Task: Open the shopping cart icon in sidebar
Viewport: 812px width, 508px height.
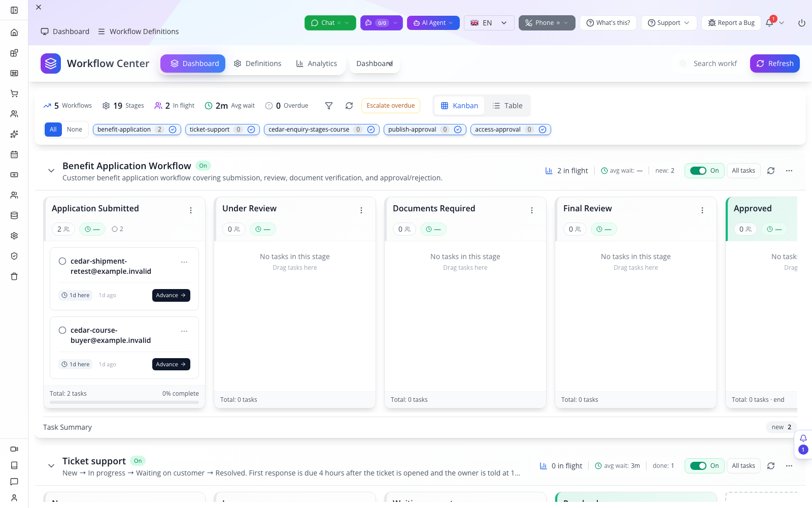Action: (14, 93)
